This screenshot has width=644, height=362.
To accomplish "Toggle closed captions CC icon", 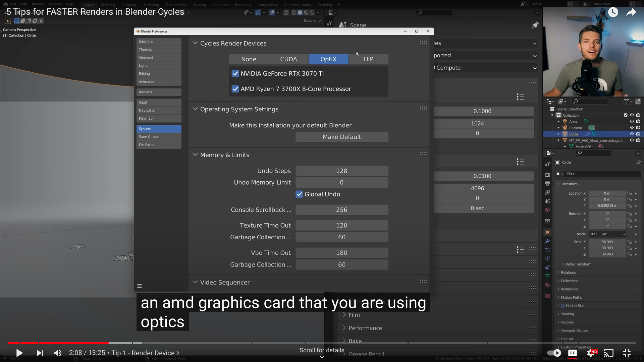I will (x=573, y=353).
